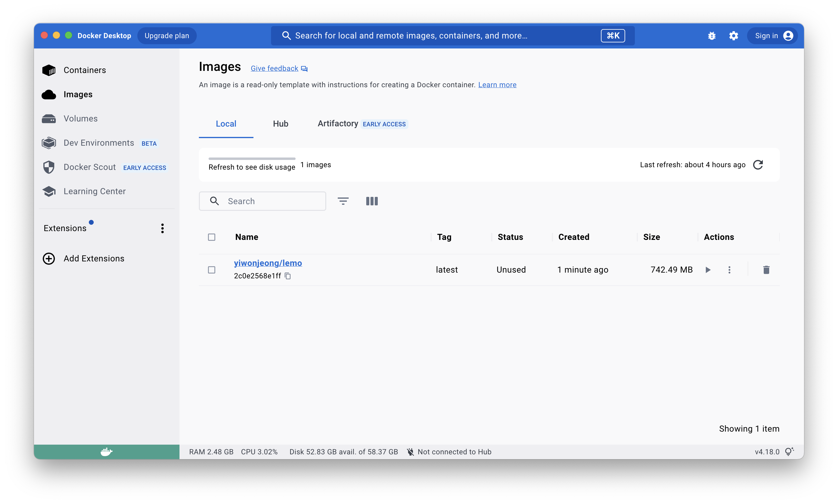
Task: Click the '1 minute ago' created cell
Action: [x=582, y=270]
